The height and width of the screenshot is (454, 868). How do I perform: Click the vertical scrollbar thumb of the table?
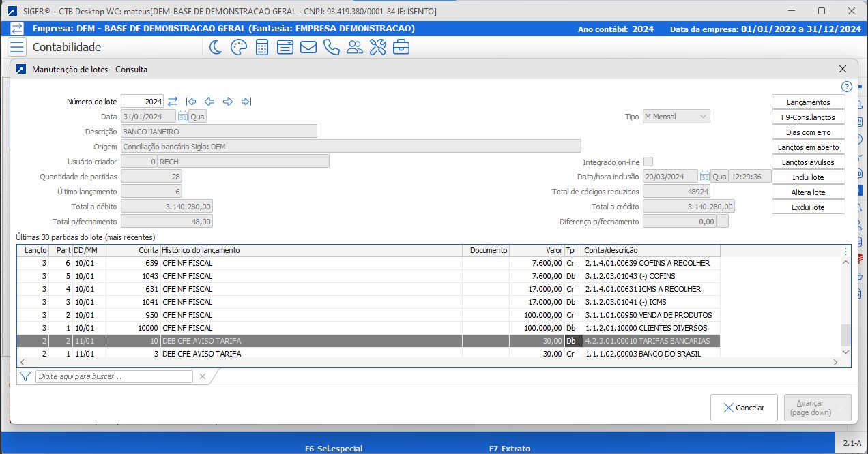coord(846,335)
